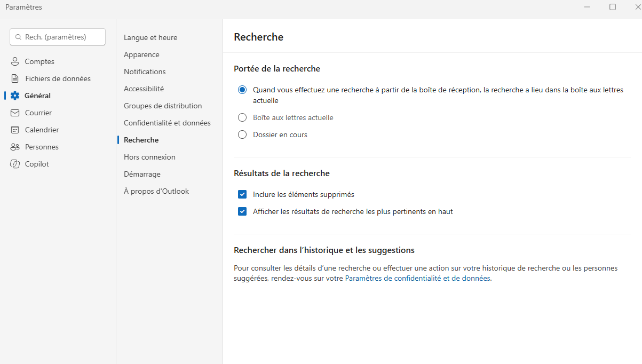Click the Fichiers de données document icon
This screenshot has width=642, height=364.
coord(15,78)
